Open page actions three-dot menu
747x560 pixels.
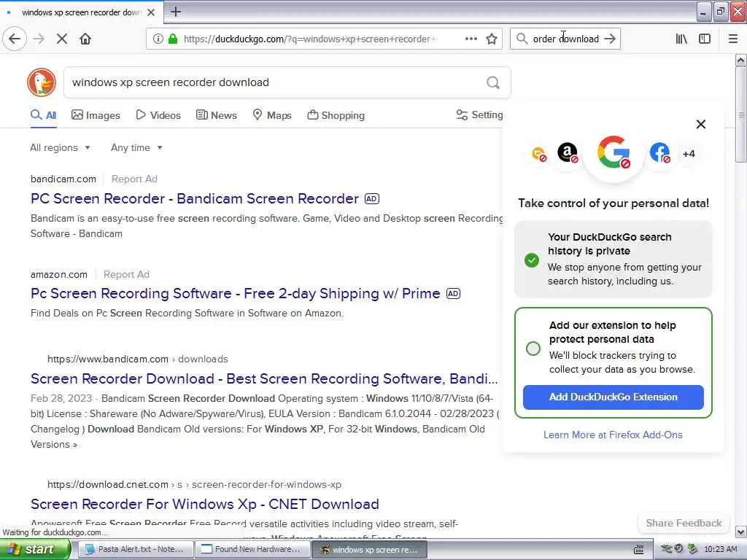(x=471, y=39)
